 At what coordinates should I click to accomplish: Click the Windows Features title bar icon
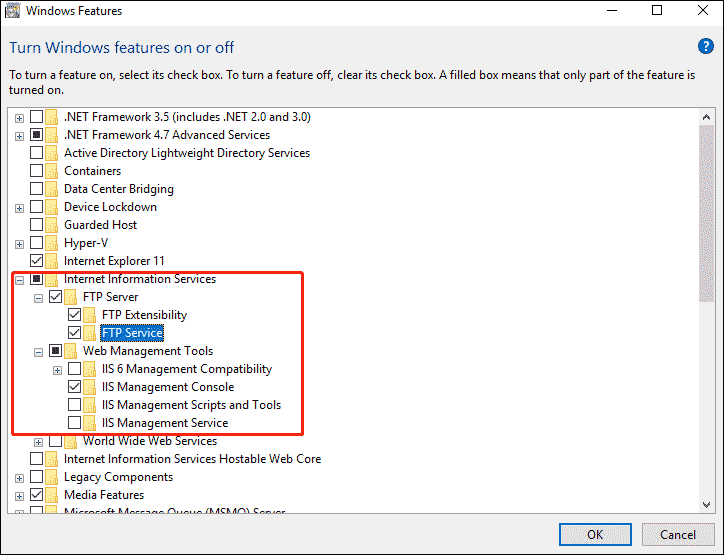pyautogui.click(x=12, y=11)
